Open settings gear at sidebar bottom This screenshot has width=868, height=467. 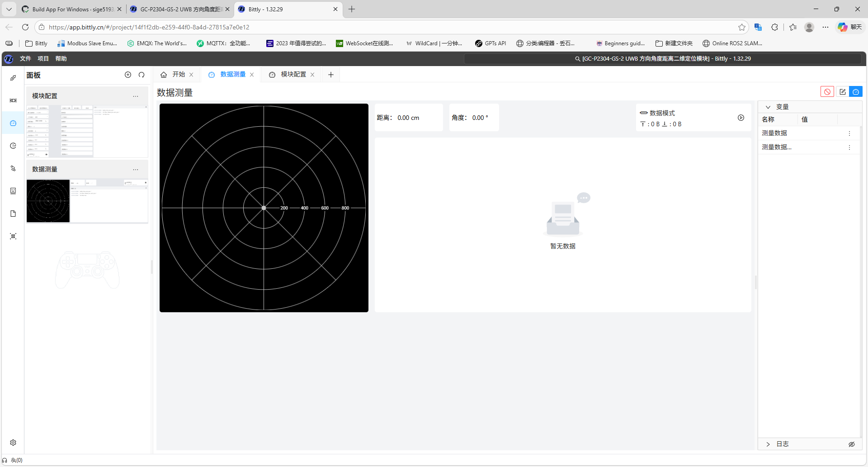13,443
